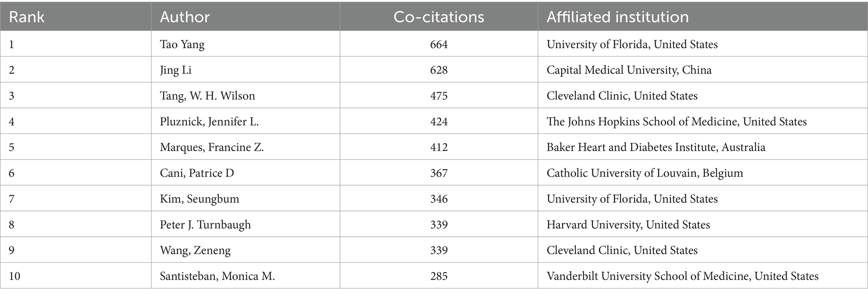Click the Affiliated institution column header
This screenshot has width=868, height=296.
click(x=703, y=16)
